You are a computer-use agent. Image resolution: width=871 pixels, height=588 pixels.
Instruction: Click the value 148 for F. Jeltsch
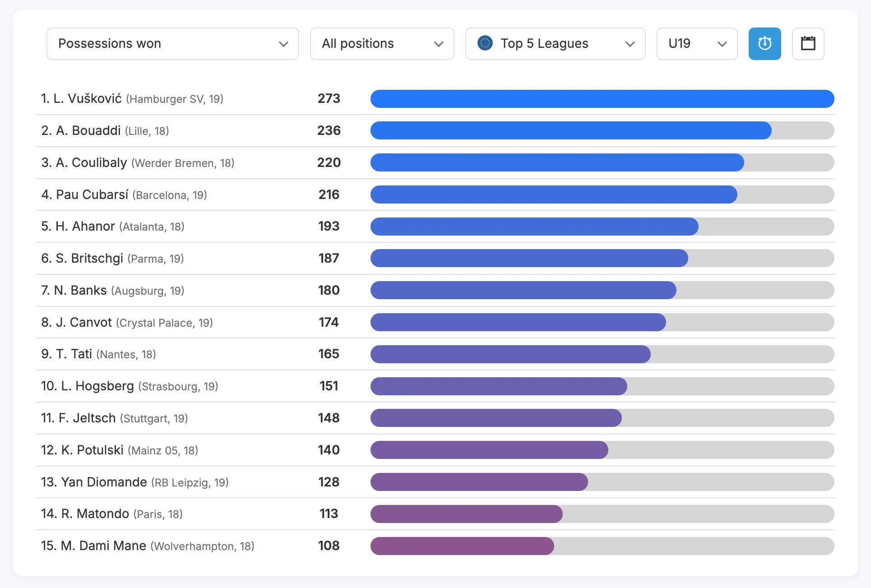(x=329, y=418)
